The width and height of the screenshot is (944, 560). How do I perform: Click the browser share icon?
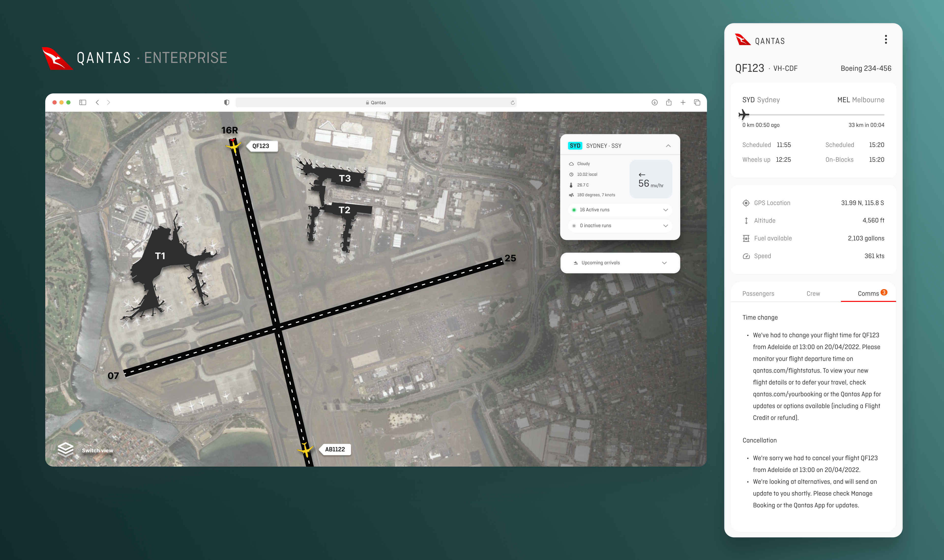click(669, 102)
